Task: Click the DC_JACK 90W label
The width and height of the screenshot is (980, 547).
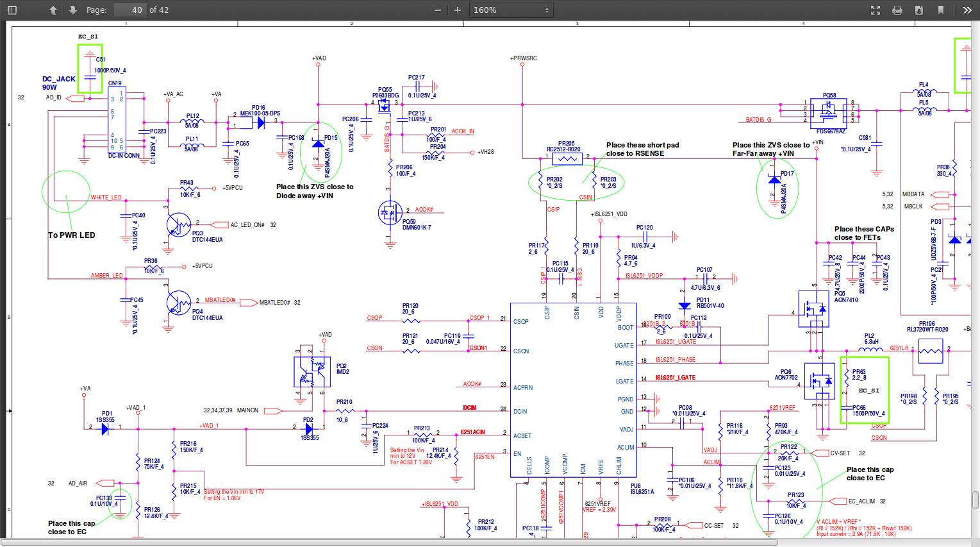Action: point(58,83)
